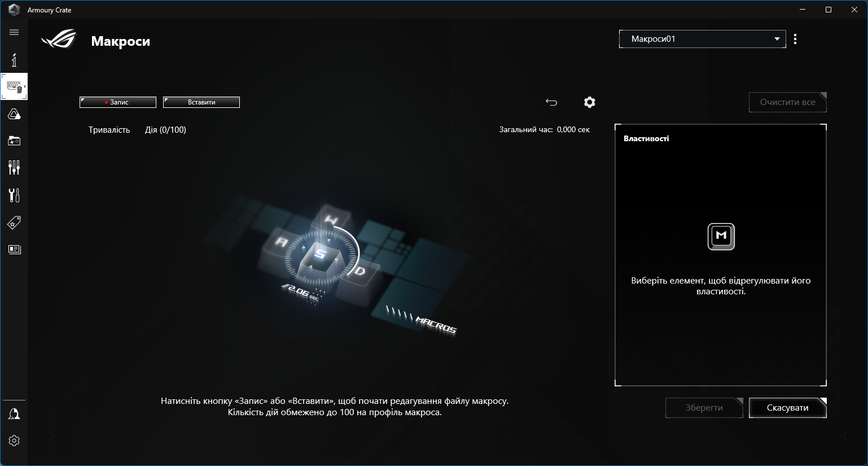
Task: Open the hamburger navigation menu
Action: click(14, 32)
